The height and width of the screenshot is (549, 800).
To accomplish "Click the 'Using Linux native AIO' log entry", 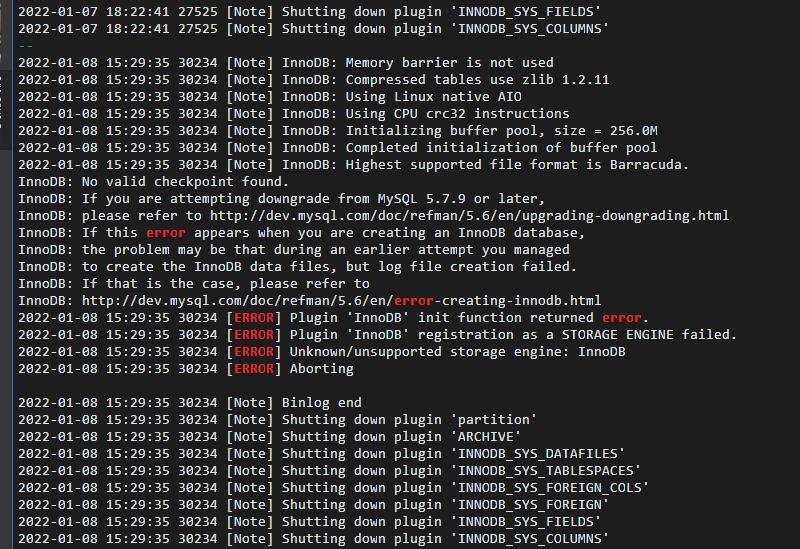I will pyautogui.click(x=270, y=97).
